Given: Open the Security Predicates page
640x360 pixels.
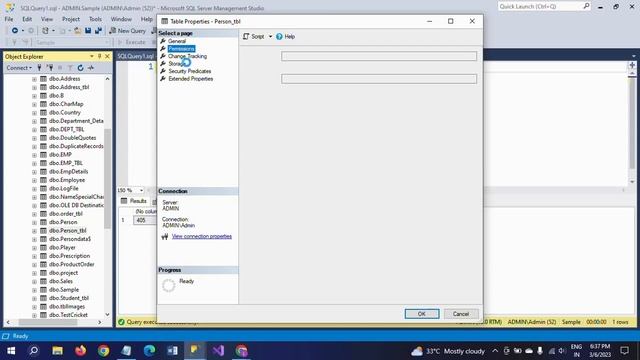Looking at the screenshot, I should (x=189, y=71).
